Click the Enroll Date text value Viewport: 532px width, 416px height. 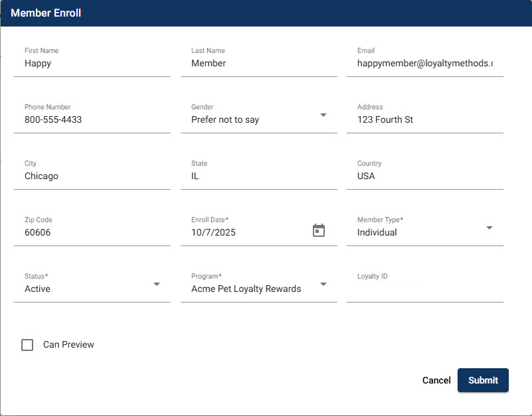pyautogui.click(x=213, y=233)
